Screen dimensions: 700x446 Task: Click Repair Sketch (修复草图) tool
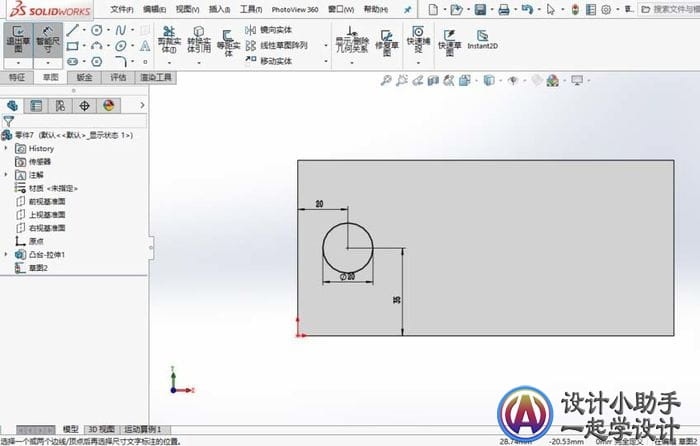point(387,43)
